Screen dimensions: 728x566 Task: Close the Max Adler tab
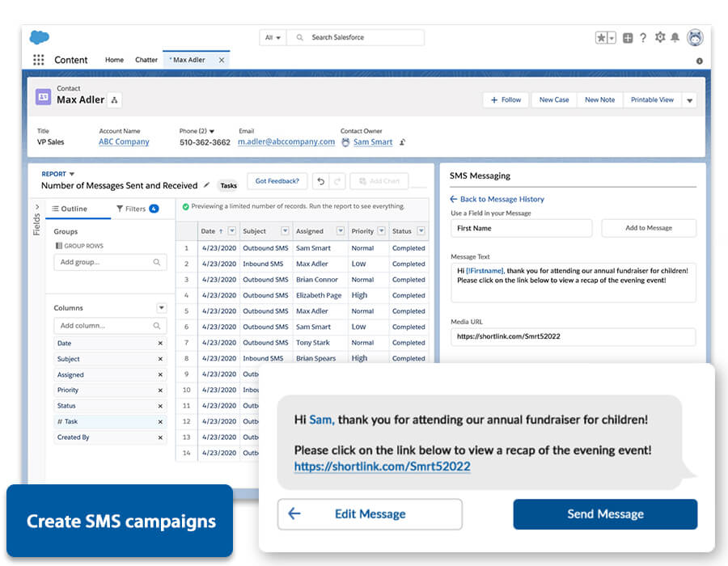point(222,60)
